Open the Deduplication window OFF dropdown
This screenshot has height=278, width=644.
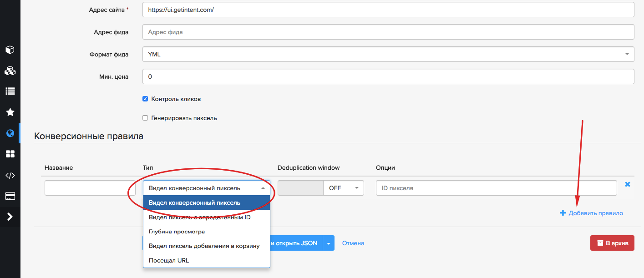click(344, 188)
